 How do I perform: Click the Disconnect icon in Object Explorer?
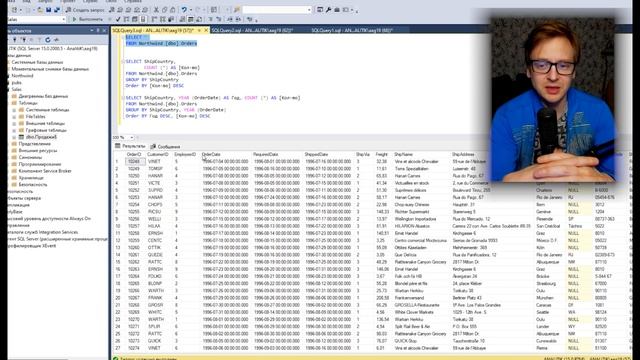click(x=24, y=40)
